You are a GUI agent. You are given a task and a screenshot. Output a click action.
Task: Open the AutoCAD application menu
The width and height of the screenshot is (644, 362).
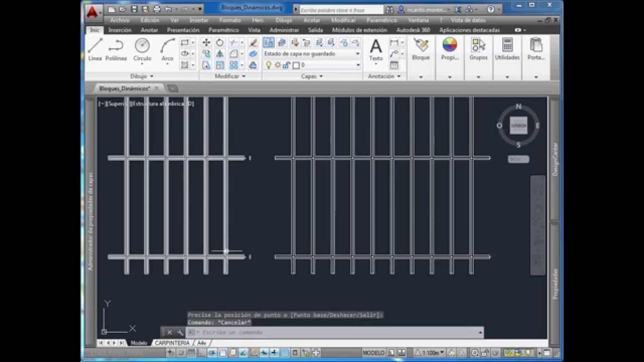(93, 12)
